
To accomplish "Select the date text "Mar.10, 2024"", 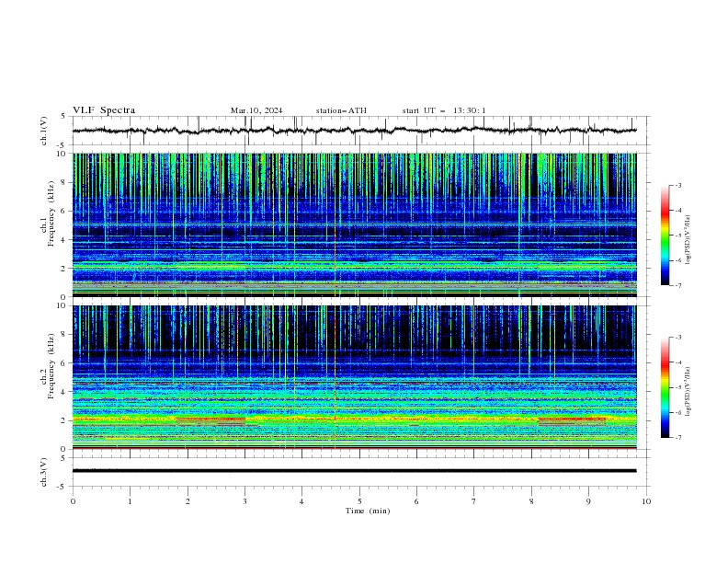I will pyautogui.click(x=256, y=110).
